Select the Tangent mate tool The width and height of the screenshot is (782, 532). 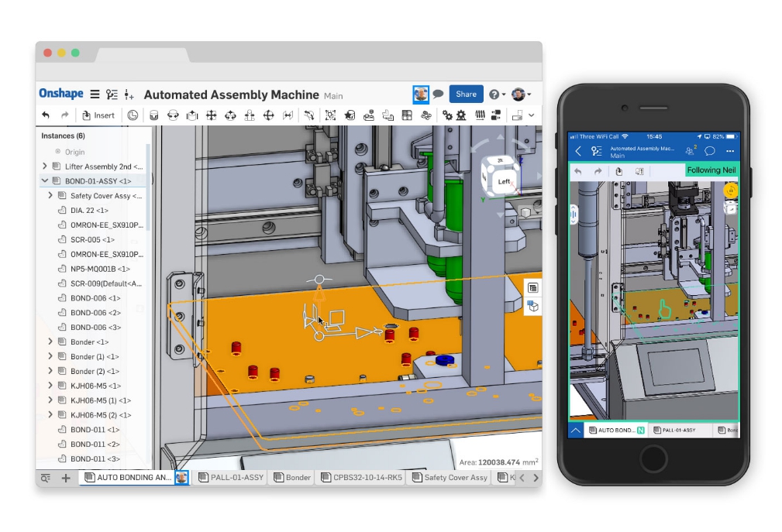pyautogui.click(x=309, y=115)
